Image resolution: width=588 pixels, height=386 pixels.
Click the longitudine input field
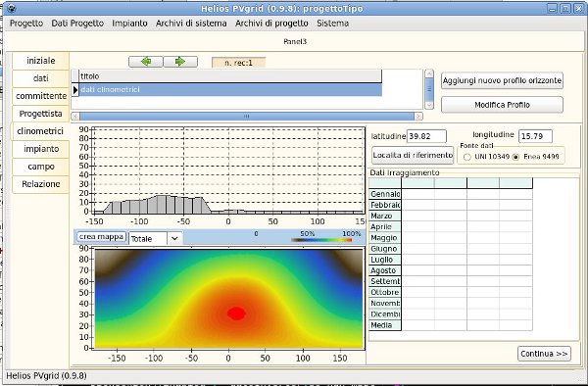pyautogui.click(x=535, y=136)
